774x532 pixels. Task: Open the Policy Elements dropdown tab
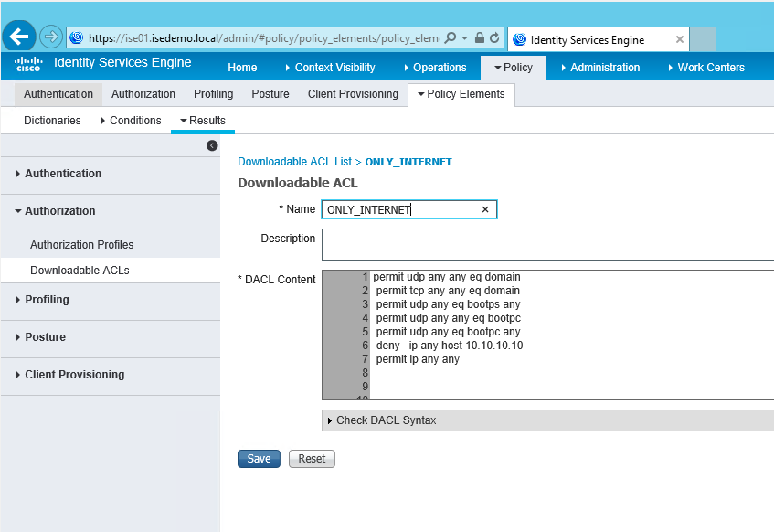tap(461, 94)
